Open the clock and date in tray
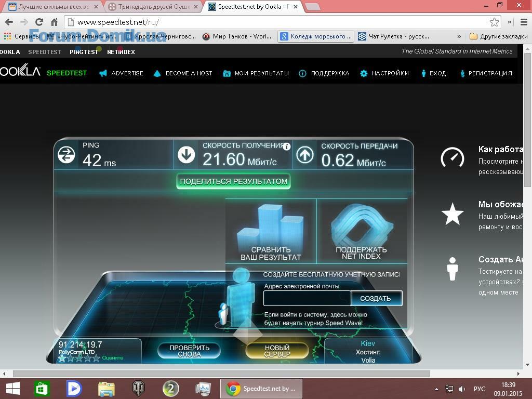The width and height of the screenshot is (532, 399). click(x=508, y=389)
